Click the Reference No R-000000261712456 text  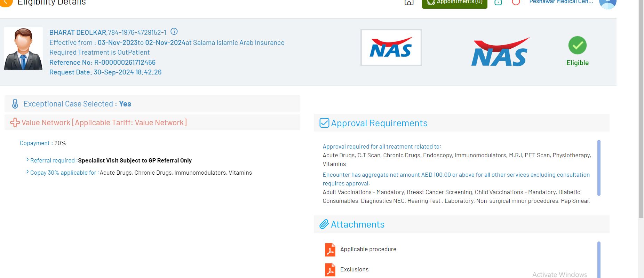point(102,62)
